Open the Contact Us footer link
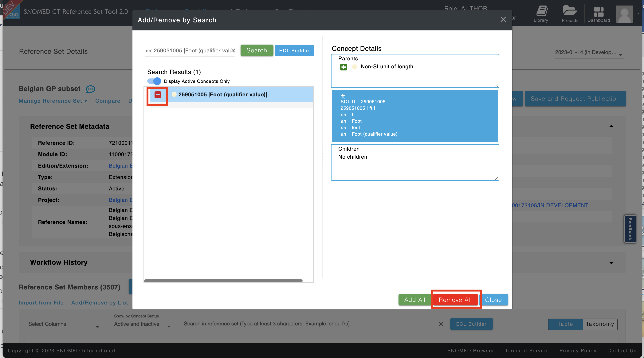Image resolution: width=644 pixels, height=358 pixels. (622, 351)
